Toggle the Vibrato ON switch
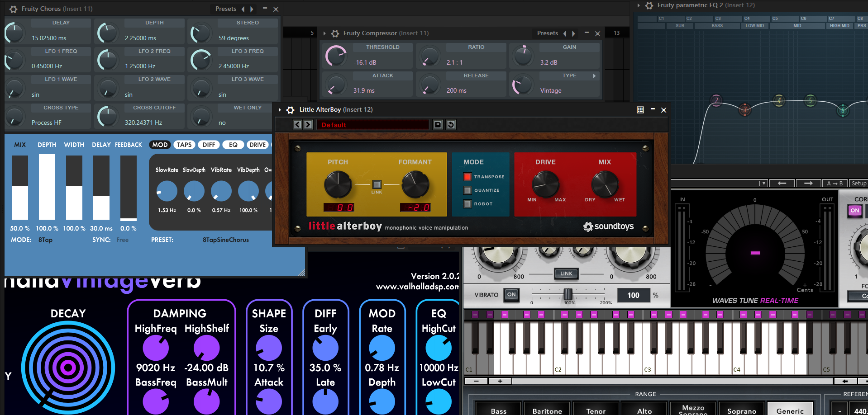Screen dimensions: 868x415 (x=511, y=295)
